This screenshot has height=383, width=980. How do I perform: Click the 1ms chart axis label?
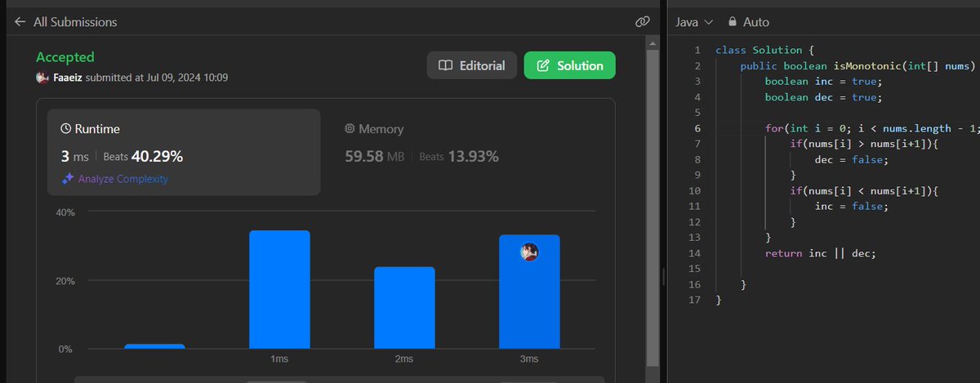click(x=279, y=359)
